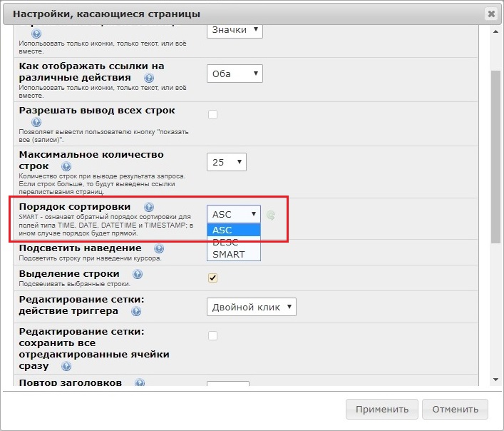Open "Двойной клик" trigger action dropdown
The width and height of the screenshot is (504, 431).
tap(251, 307)
